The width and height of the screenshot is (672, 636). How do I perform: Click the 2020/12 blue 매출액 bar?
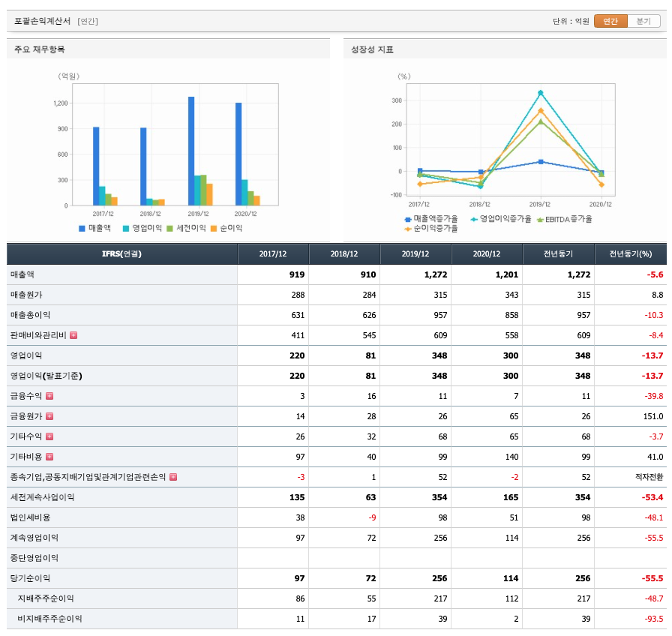click(238, 154)
